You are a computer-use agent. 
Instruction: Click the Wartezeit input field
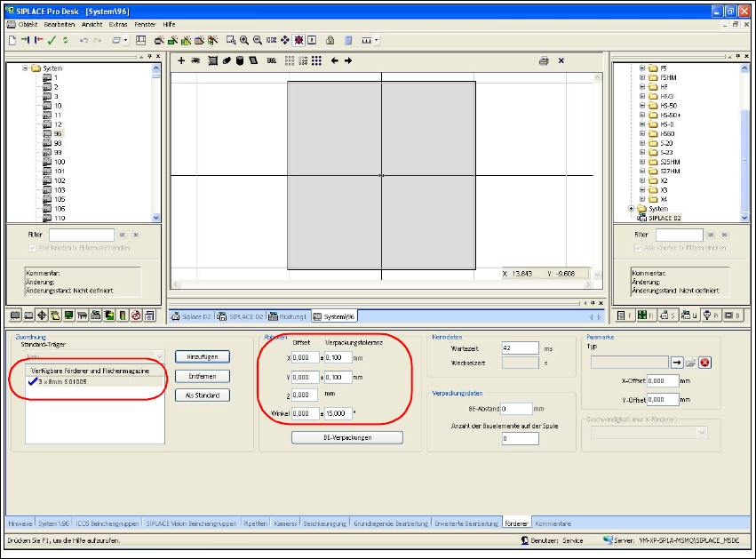click(520, 348)
